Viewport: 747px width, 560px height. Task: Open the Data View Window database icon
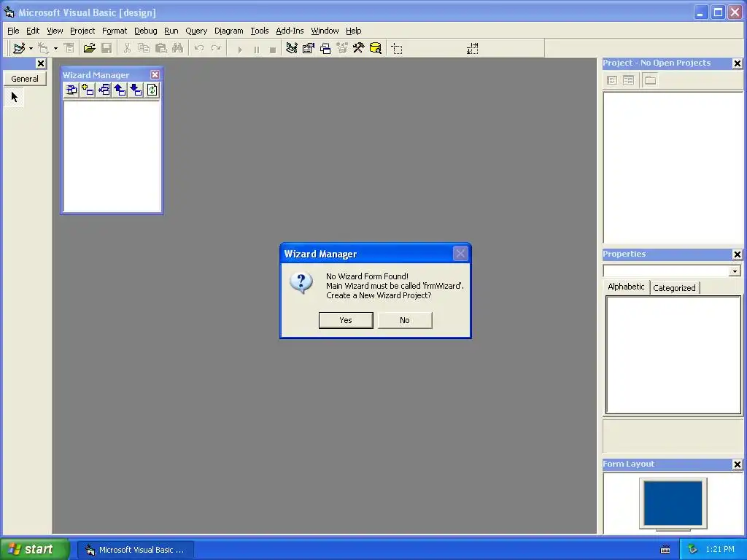(x=376, y=48)
